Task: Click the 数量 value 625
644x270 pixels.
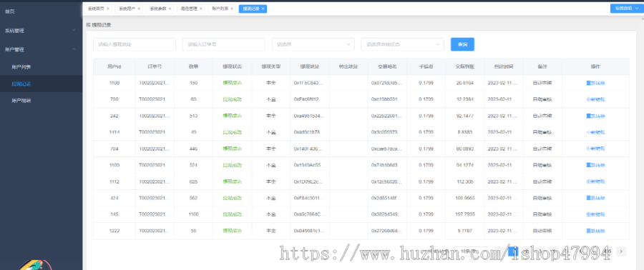Action: (193, 181)
